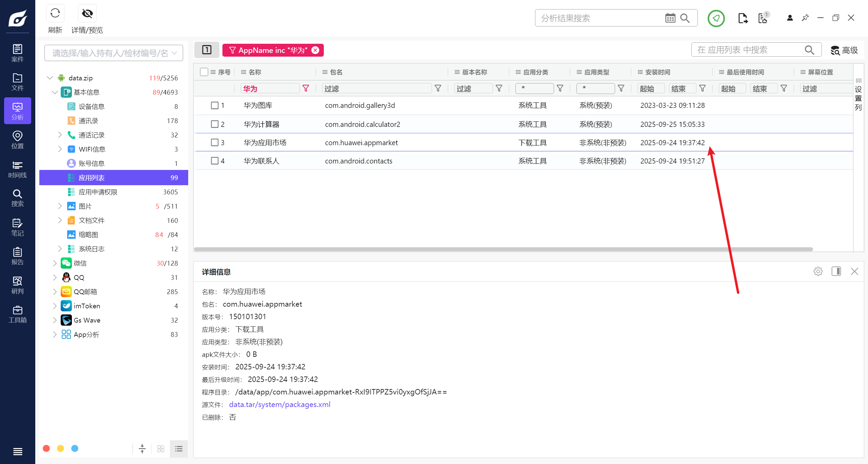The width and height of the screenshot is (868, 464).
Task: Check the box for 华为图库 row
Action: pyautogui.click(x=215, y=105)
